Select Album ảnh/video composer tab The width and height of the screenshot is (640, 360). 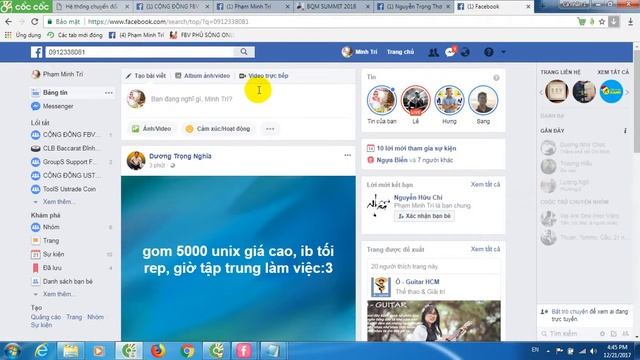pyautogui.click(x=202, y=76)
